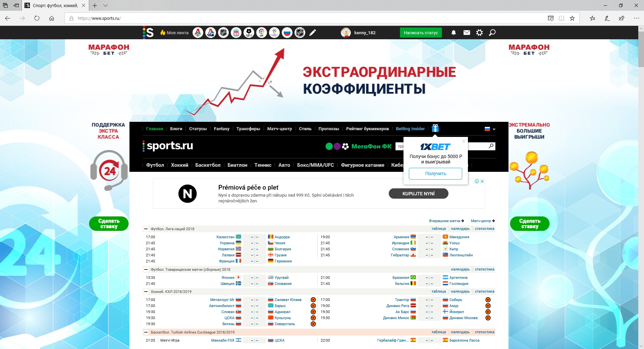Open the notifications bell in the top bar
644x349 pixels.
[453, 33]
